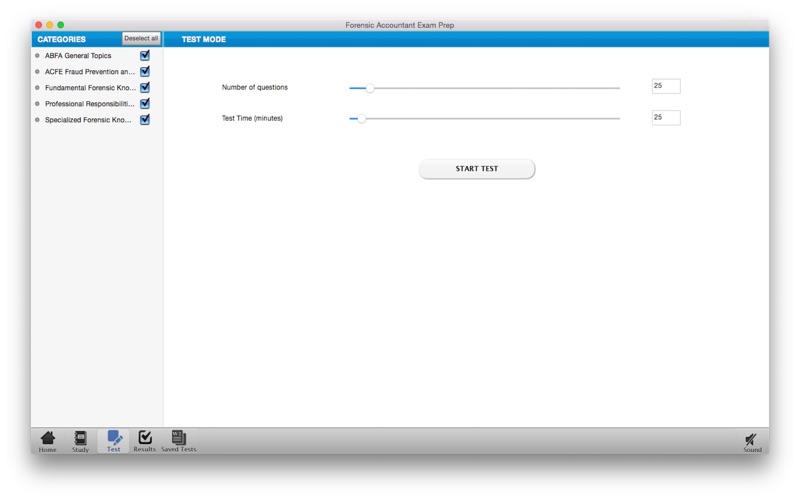Uncheck Professional Responsibilities checkbox
The image size is (800, 500).
tap(145, 104)
